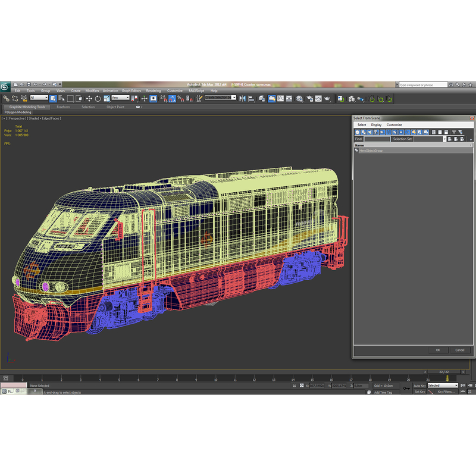Click OK in Select From Scene dialog
Viewport: 476px width, 476px height.
[x=438, y=350]
